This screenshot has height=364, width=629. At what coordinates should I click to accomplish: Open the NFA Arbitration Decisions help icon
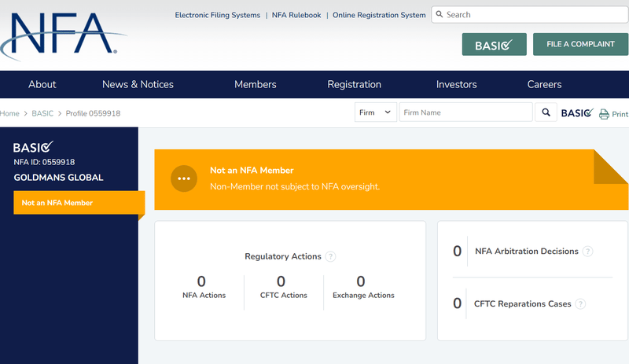587,252
